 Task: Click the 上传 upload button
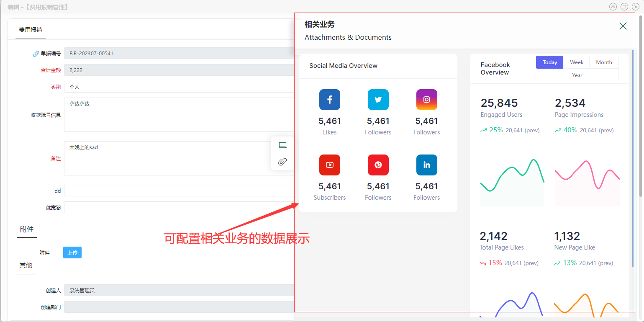click(72, 253)
